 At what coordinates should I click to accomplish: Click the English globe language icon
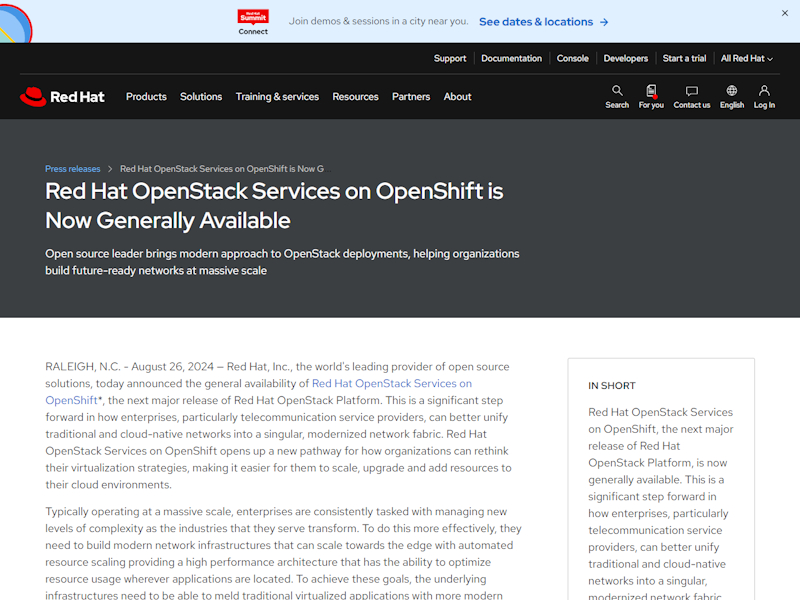731,96
